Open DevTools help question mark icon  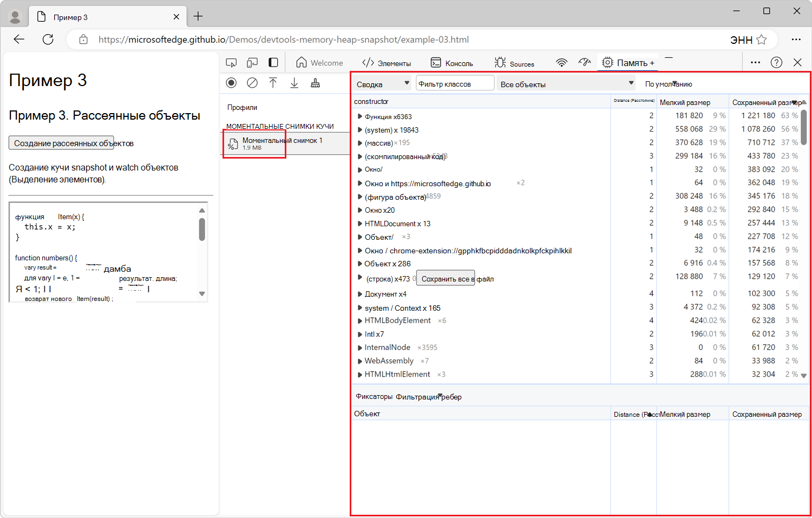click(776, 63)
